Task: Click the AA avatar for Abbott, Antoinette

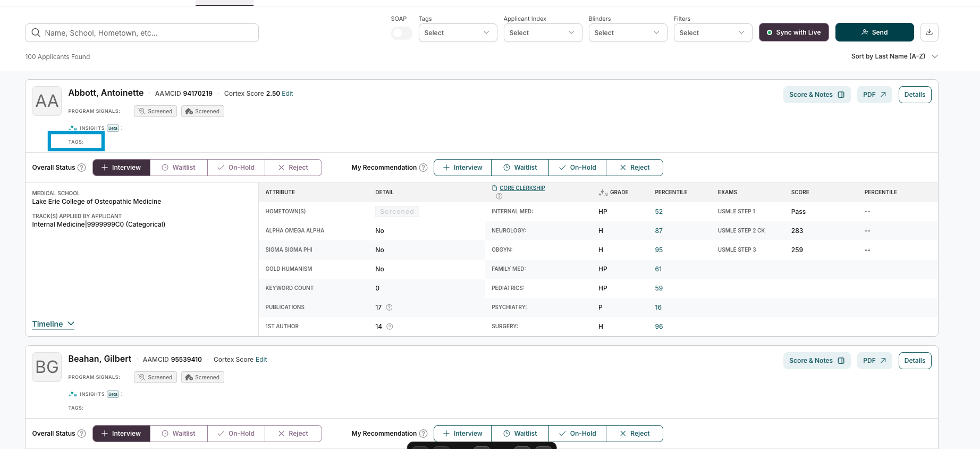Action: [x=47, y=101]
